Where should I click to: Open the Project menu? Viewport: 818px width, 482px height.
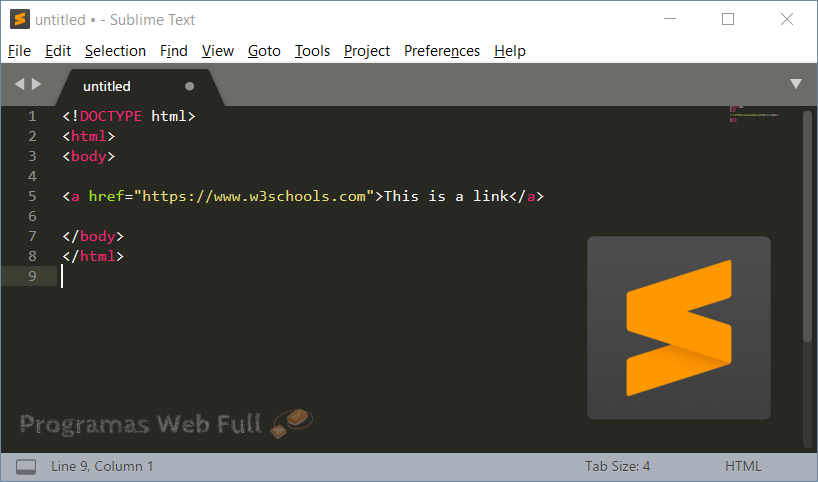click(367, 51)
